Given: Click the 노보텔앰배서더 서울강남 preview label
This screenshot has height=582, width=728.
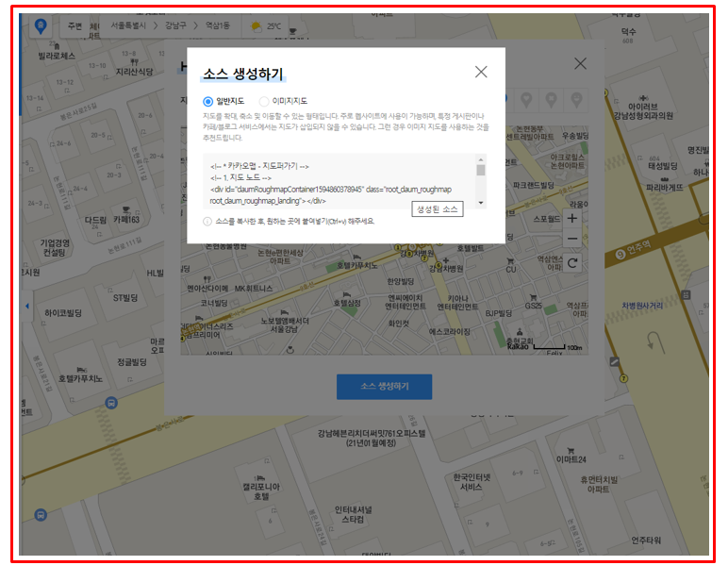Looking at the screenshot, I should pos(285,325).
